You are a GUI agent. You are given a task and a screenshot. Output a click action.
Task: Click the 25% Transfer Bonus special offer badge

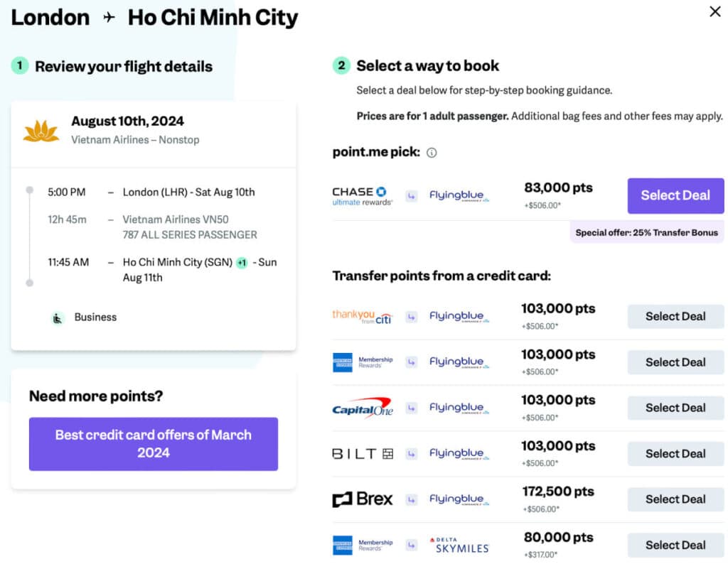click(646, 232)
